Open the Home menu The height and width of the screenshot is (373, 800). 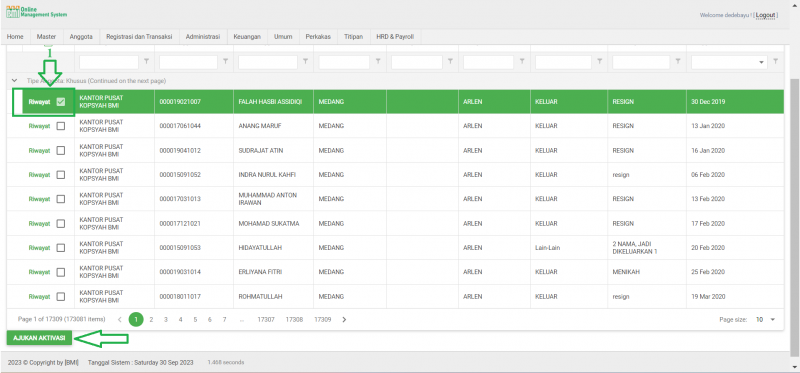point(15,37)
